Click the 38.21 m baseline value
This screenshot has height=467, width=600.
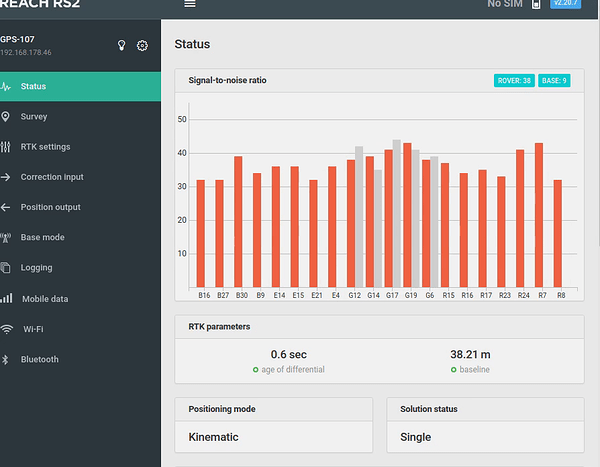pyautogui.click(x=470, y=354)
